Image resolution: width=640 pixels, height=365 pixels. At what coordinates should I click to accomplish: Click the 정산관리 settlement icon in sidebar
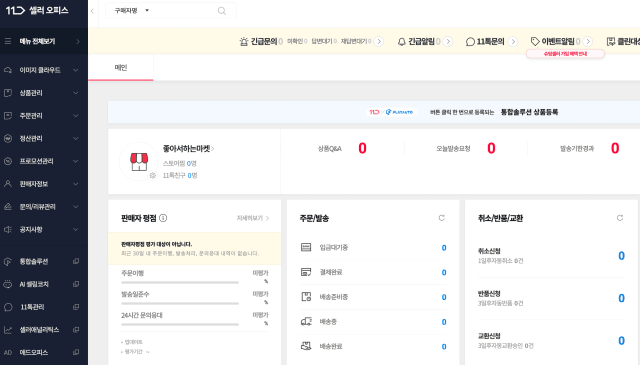coord(8,138)
